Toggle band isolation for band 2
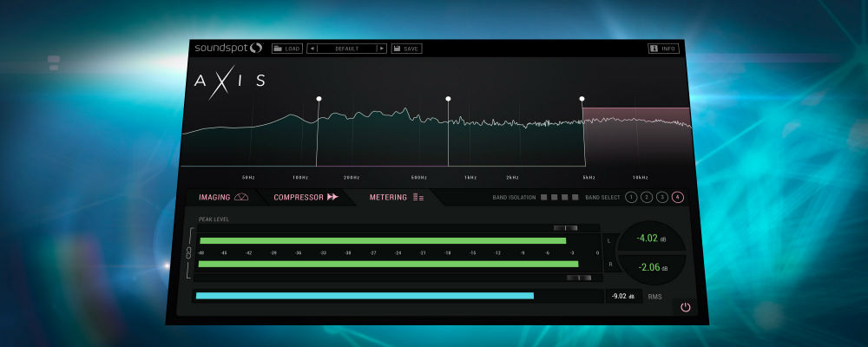The height and width of the screenshot is (347, 868). point(555,197)
